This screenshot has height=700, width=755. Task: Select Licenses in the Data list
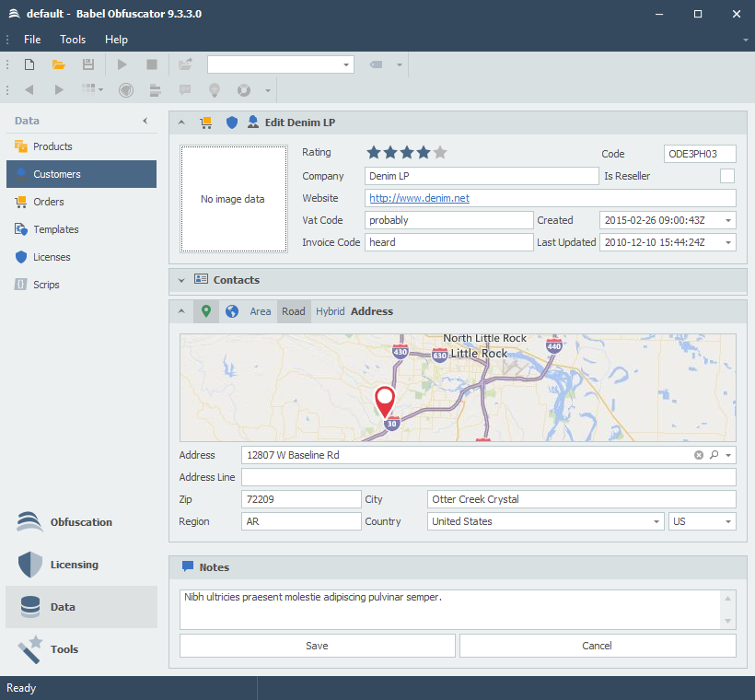pyautogui.click(x=81, y=257)
